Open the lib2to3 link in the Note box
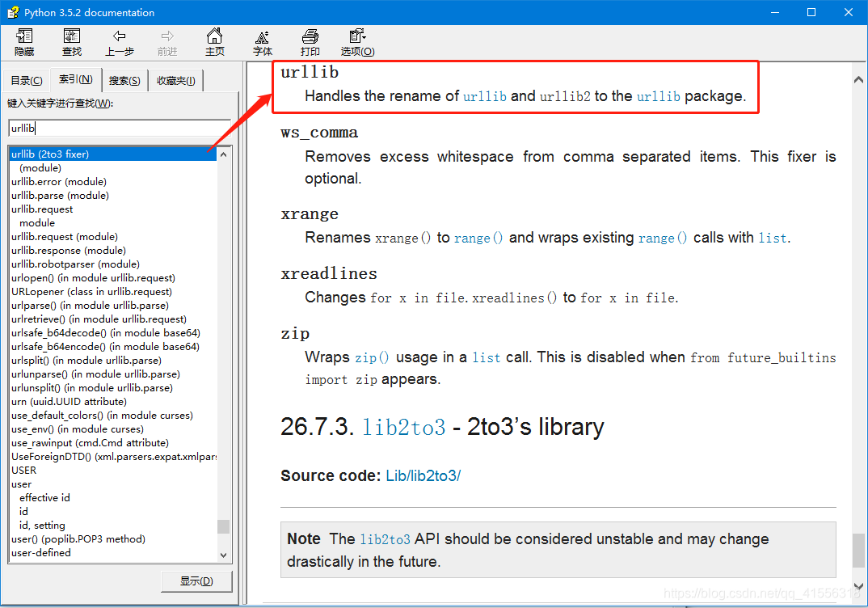 [386, 539]
